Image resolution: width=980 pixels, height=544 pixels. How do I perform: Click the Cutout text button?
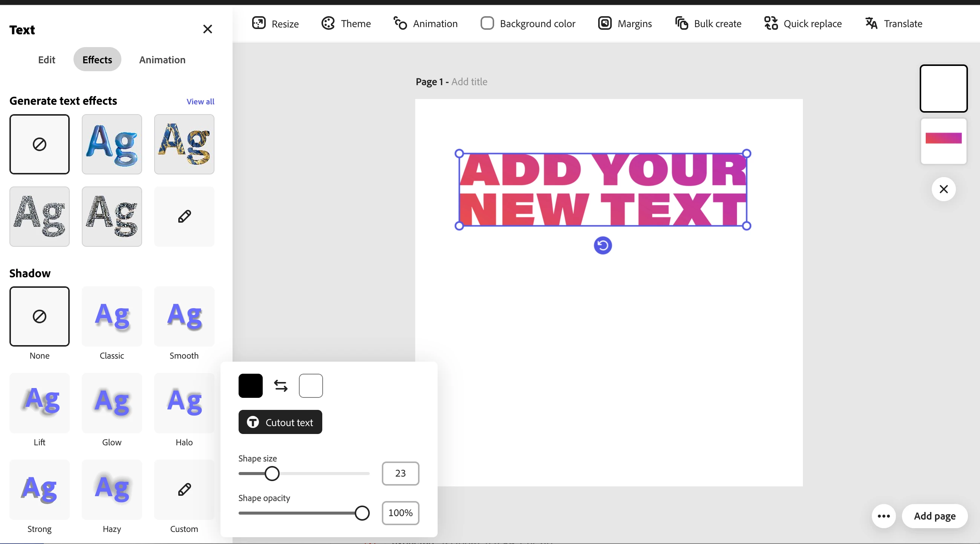[x=280, y=422]
